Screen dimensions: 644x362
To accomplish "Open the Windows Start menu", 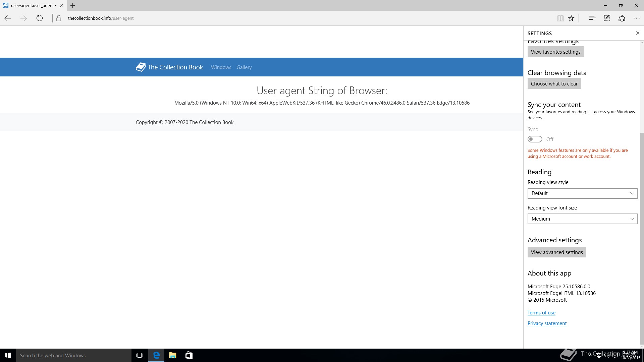I will click(8, 355).
